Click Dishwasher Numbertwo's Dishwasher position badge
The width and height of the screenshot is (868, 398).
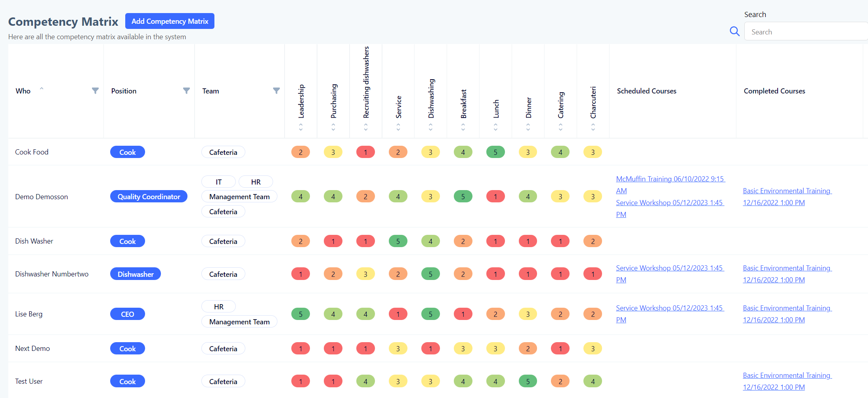pos(136,274)
